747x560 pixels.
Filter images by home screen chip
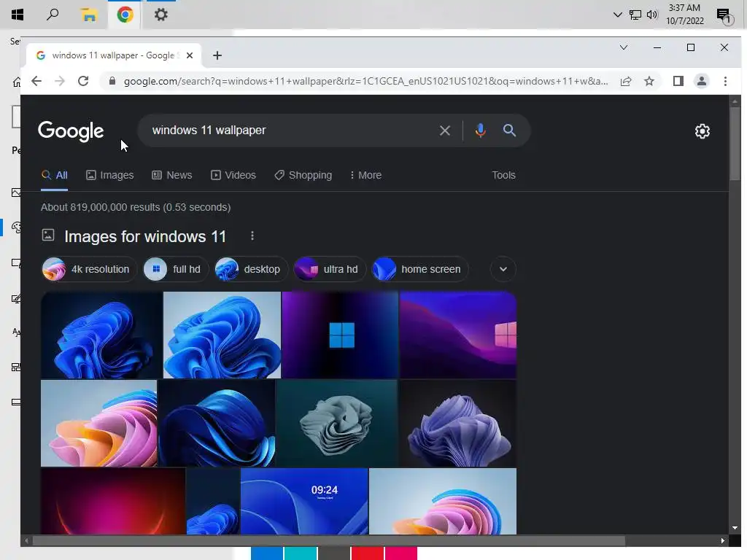pos(419,269)
